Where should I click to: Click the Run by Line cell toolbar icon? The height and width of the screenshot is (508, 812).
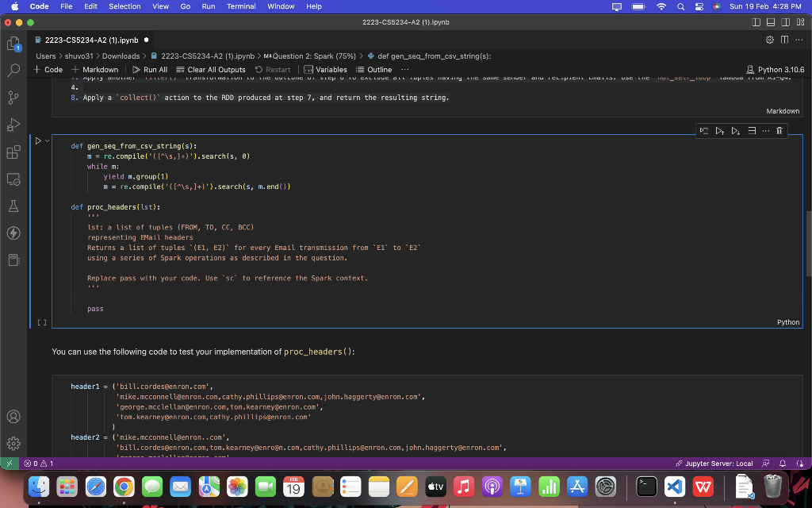[704, 131]
